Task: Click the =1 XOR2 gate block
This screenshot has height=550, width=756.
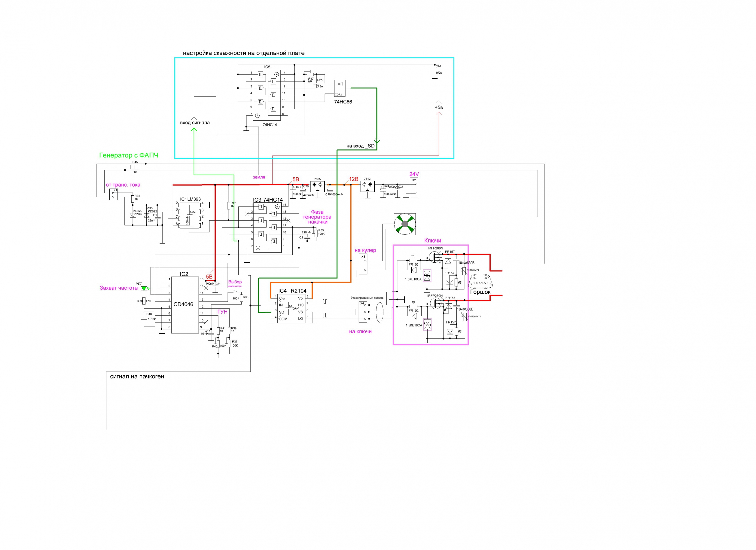Action: click(x=340, y=88)
